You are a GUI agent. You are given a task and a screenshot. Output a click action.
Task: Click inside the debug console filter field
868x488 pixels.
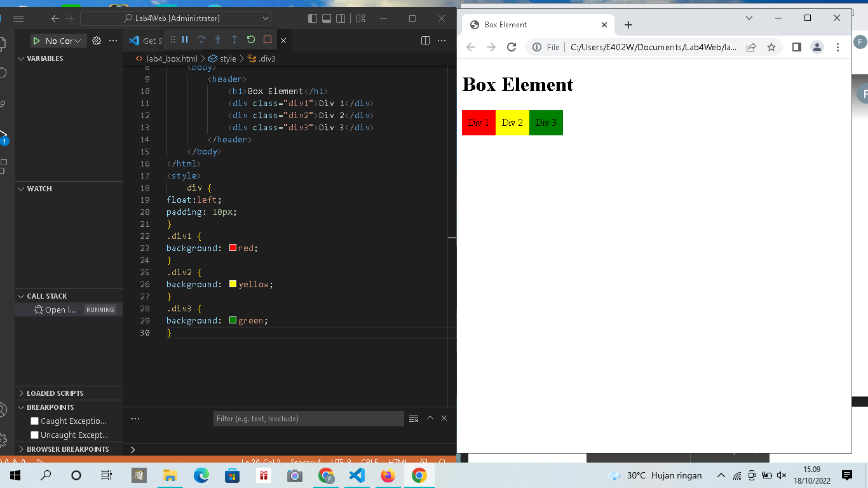click(x=308, y=418)
